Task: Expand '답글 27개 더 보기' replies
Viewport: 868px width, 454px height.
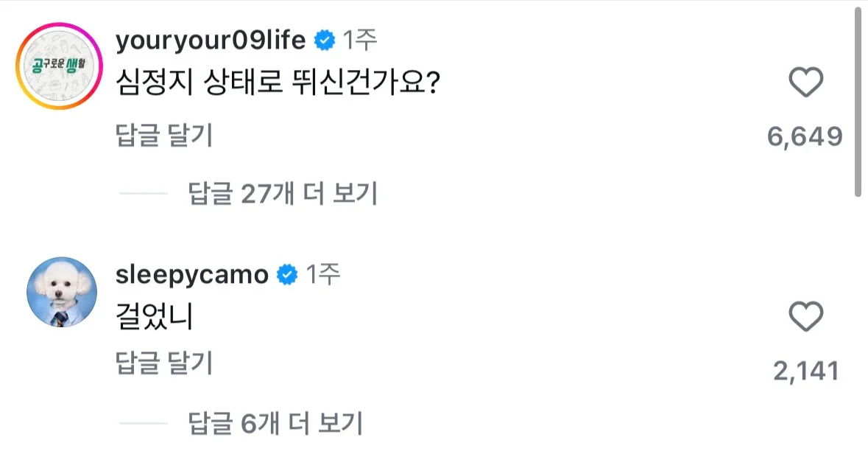Action: pyautogui.click(x=283, y=194)
